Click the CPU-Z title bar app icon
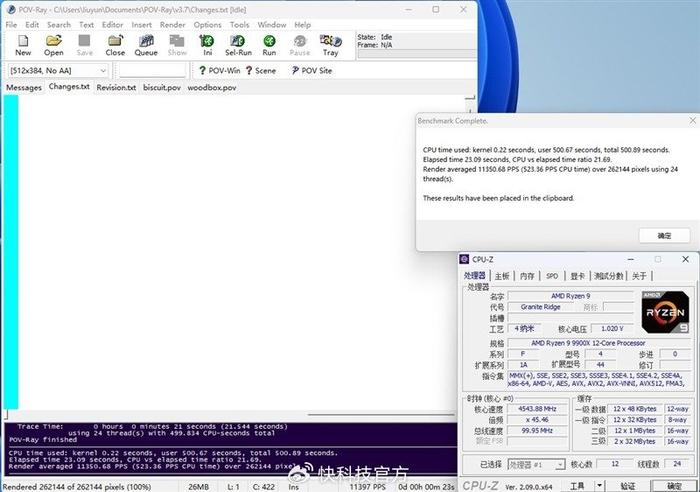The image size is (700, 492). (x=464, y=259)
